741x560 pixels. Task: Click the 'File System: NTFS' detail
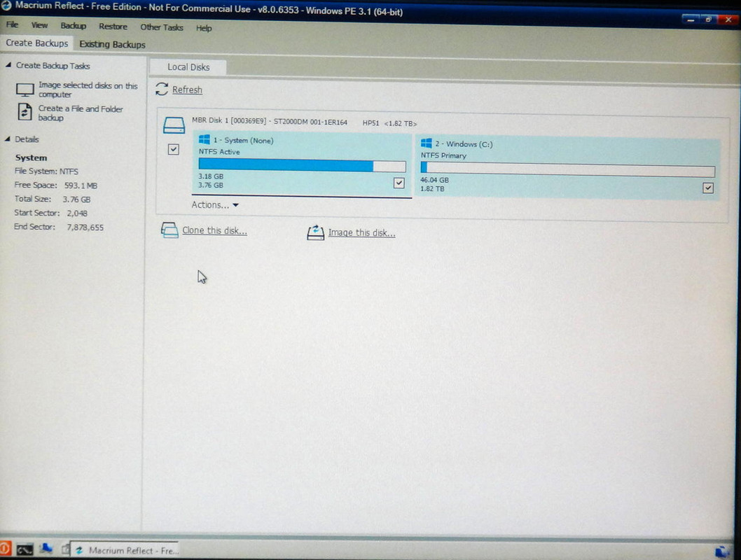click(46, 171)
